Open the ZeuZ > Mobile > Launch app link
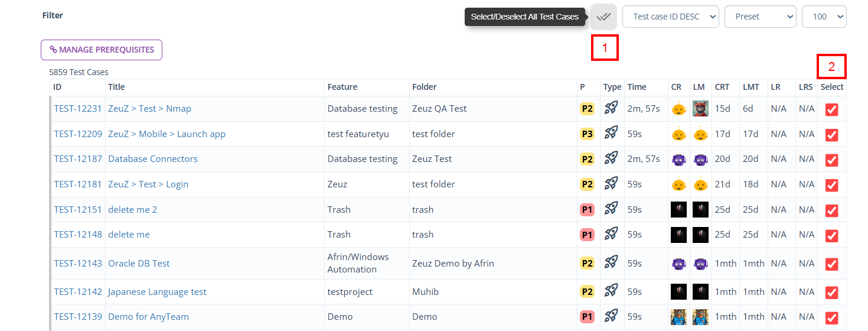868x331 pixels. [167, 134]
